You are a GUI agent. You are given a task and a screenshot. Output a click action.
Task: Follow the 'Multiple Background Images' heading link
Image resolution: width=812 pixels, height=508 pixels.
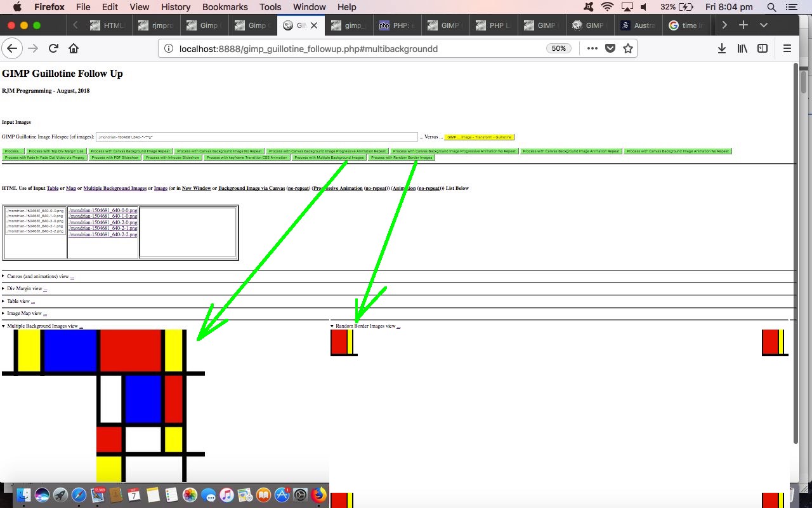(x=115, y=189)
